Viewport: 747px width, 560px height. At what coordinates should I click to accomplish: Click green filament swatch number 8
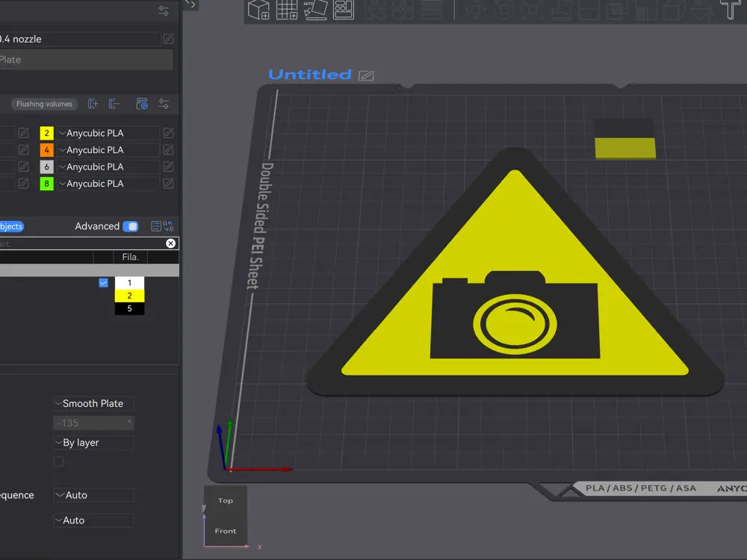(x=46, y=184)
